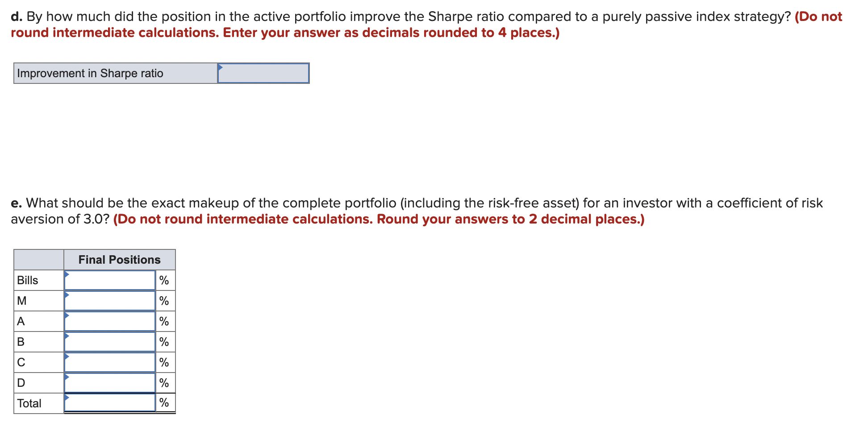The image size is (868, 431).
Task: Click the M percentage input field
Action: (x=110, y=300)
